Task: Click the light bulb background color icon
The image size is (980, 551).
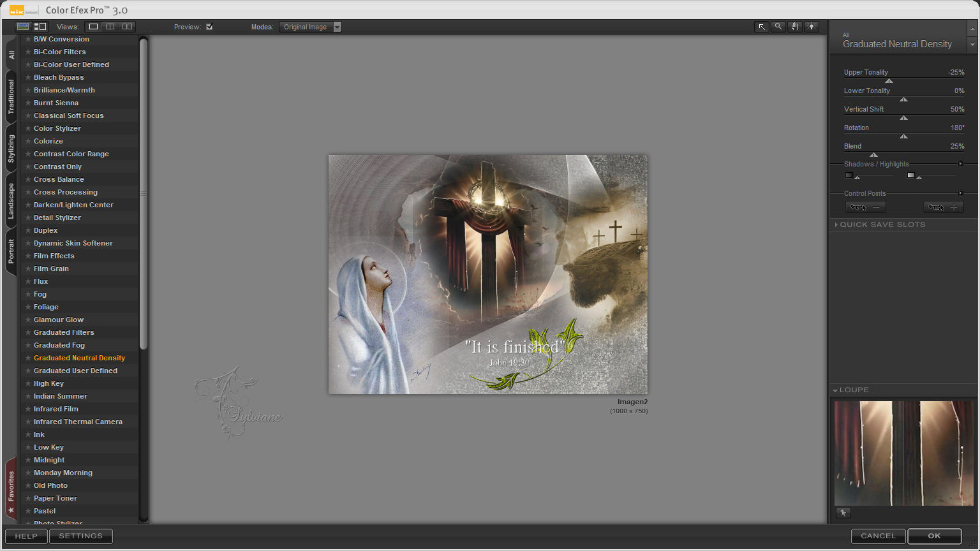Action: click(x=811, y=27)
